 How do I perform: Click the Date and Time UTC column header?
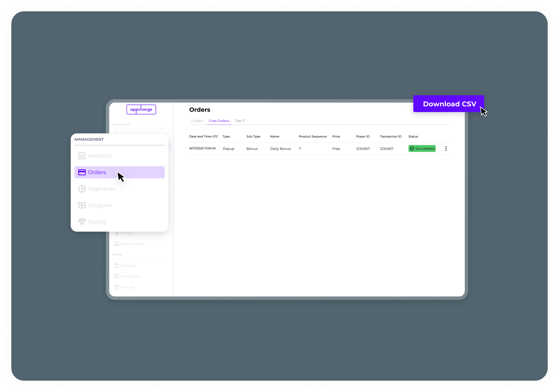click(x=204, y=136)
